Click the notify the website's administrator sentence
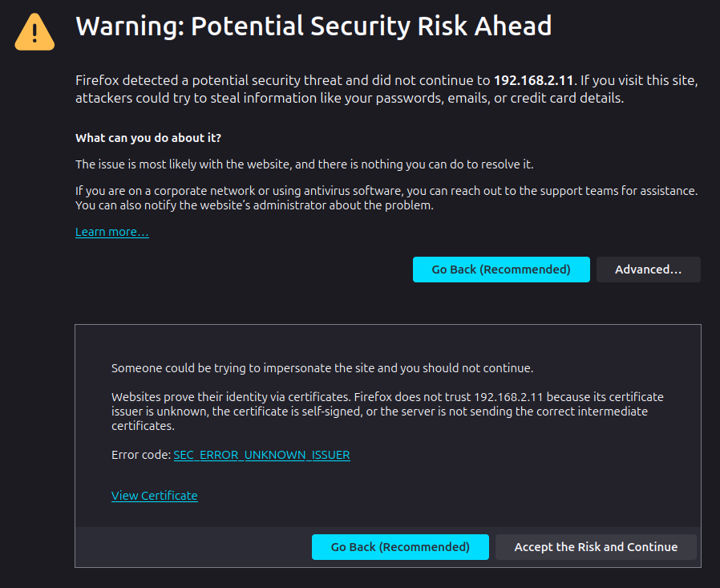This screenshot has height=588, width=720. click(x=254, y=205)
